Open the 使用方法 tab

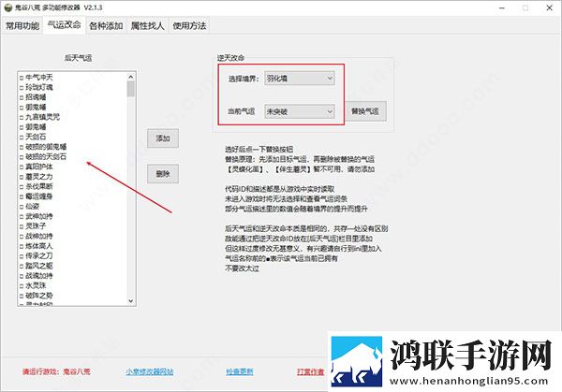(189, 26)
